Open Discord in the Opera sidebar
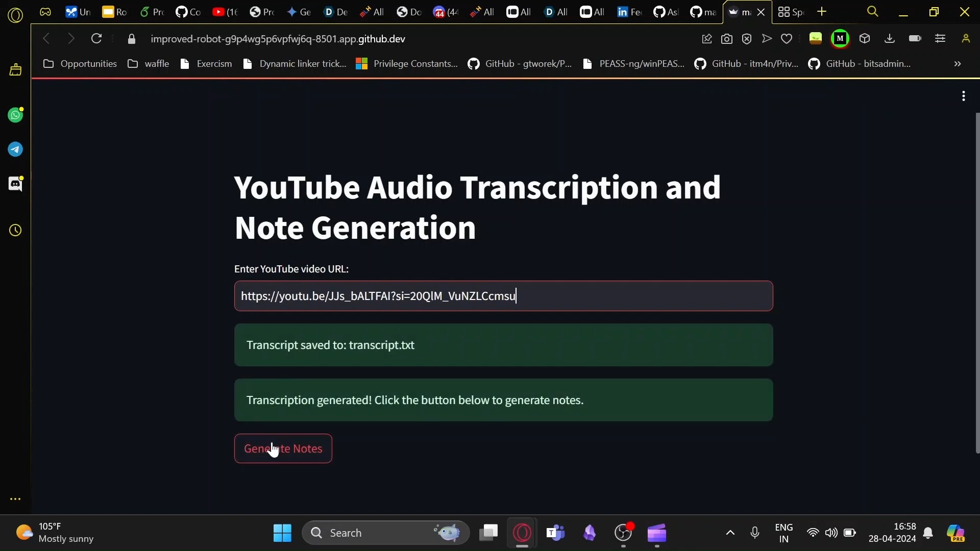 point(15,184)
